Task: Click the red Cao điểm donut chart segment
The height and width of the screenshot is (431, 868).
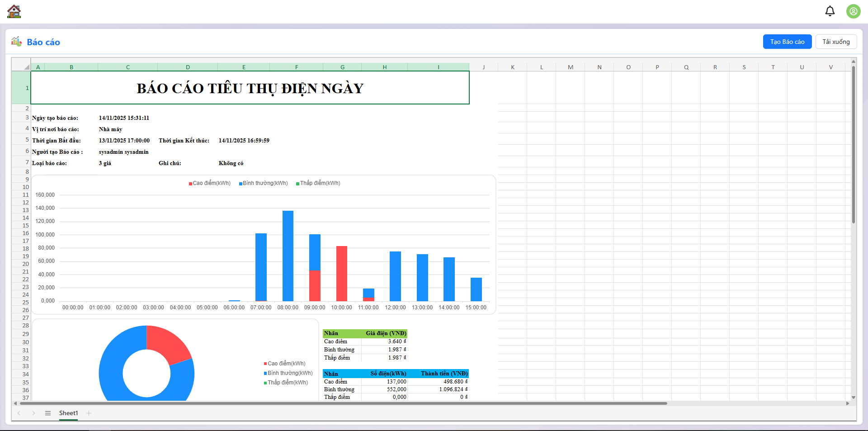Action: click(x=168, y=342)
